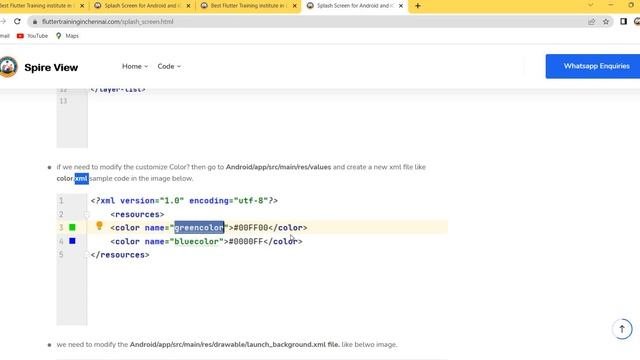This screenshot has height=360, width=640.
Task: Open a new tab with the plus button
Action: 418,6
